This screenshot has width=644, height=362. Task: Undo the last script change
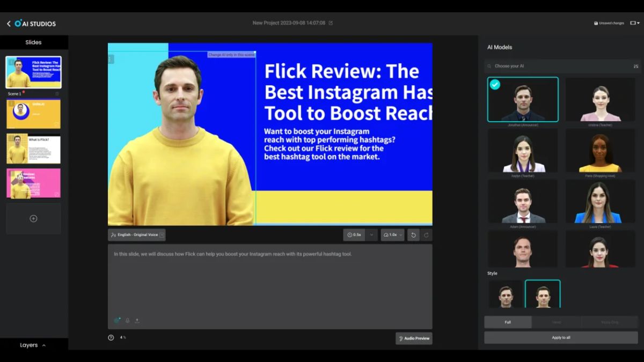pos(413,235)
